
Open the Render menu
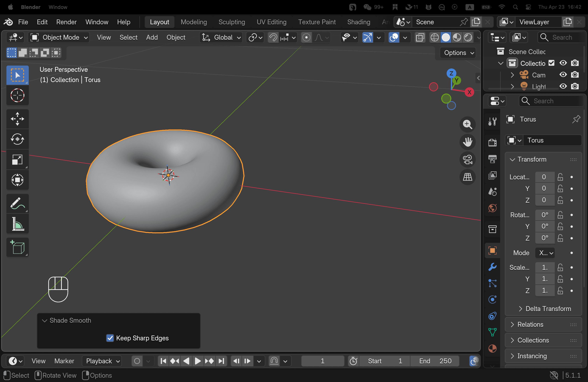click(x=66, y=22)
